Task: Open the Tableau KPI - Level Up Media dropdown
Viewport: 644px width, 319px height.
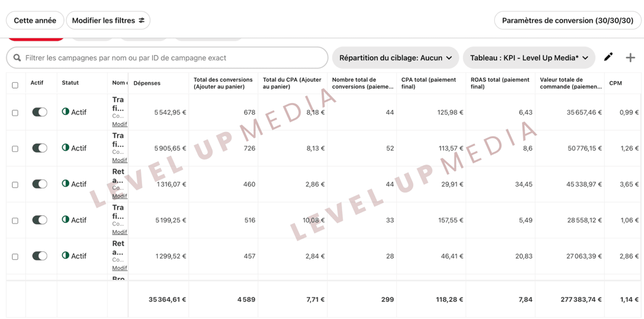Action: [x=529, y=58]
